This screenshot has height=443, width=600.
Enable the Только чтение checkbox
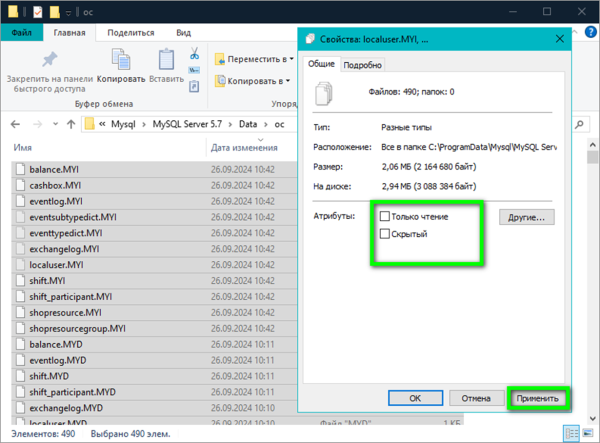(385, 216)
